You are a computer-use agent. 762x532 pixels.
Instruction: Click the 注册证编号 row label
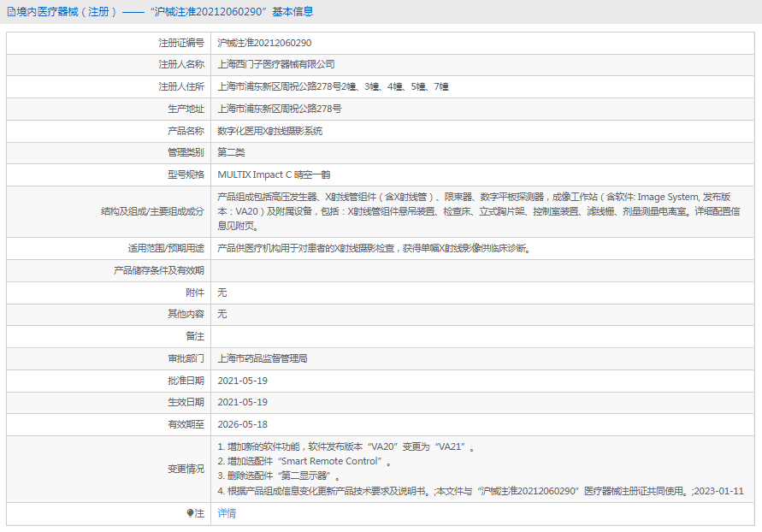coord(181,43)
